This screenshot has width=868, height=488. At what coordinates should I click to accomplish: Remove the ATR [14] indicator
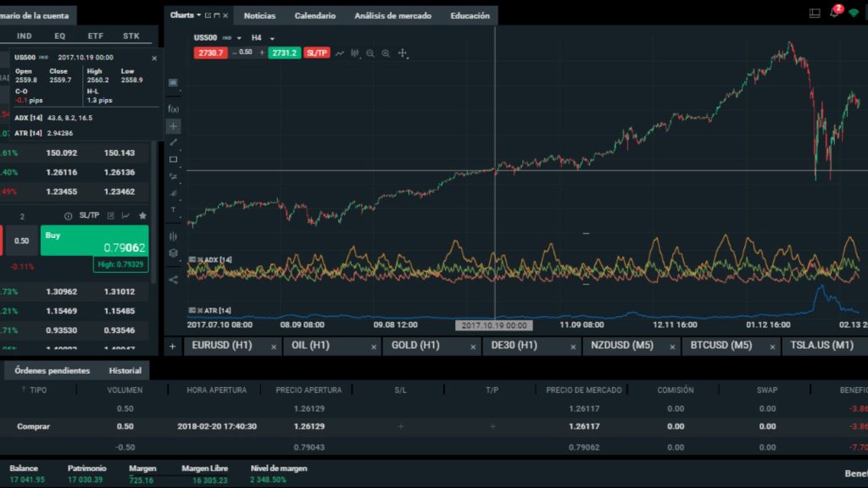pos(200,310)
